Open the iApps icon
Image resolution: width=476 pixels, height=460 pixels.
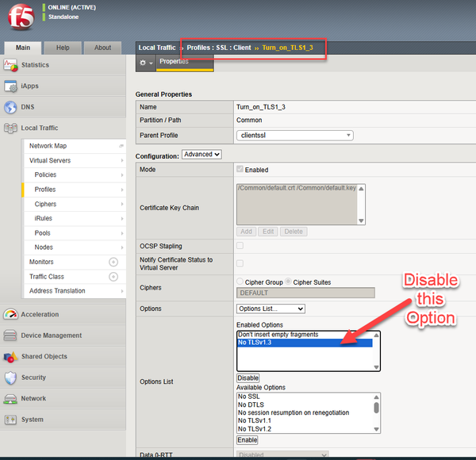coord(10,86)
